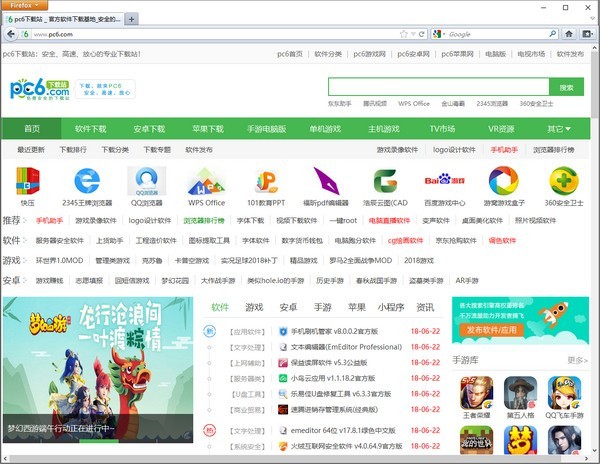
Task: Open the 最近更新 sub-navigation link
Action: [x=31, y=150]
